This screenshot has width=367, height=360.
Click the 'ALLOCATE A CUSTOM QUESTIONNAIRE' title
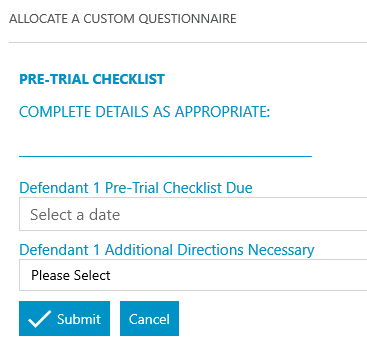(123, 19)
